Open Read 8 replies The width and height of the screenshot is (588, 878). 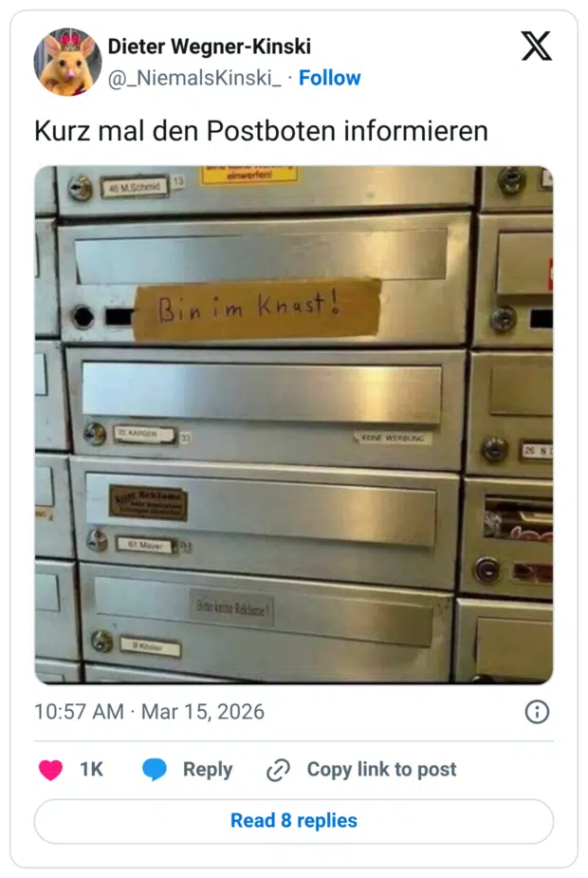[294, 821]
